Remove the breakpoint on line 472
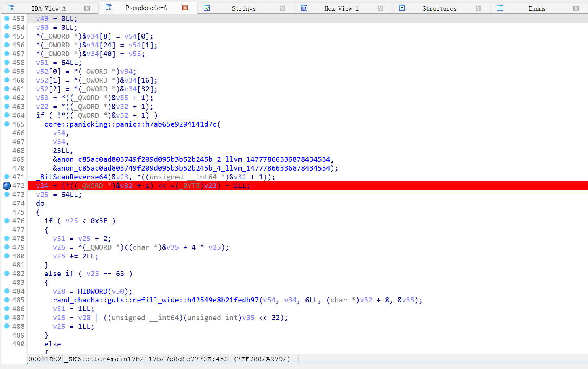The image size is (588, 369). pos(6,186)
